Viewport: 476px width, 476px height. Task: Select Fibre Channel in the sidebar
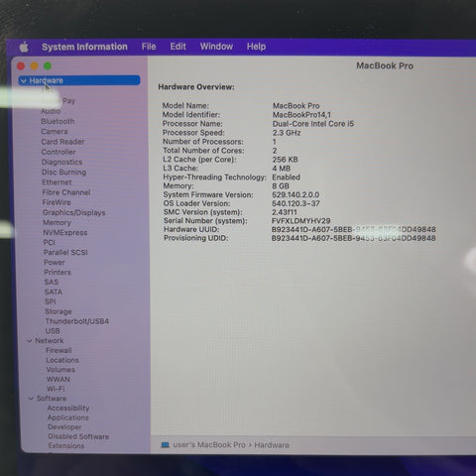pyautogui.click(x=66, y=192)
